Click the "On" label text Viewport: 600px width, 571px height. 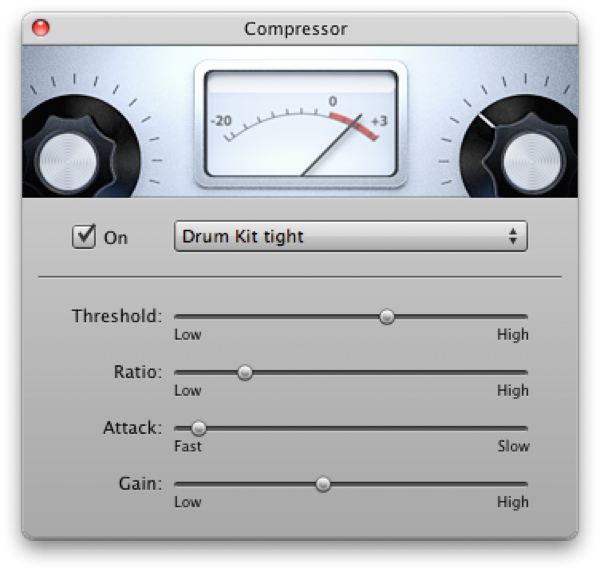tap(116, 238)
